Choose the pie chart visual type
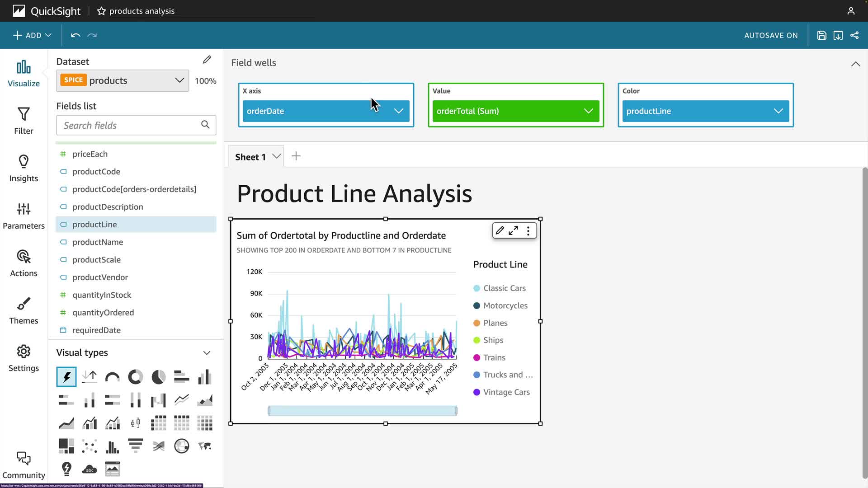The width and height of the screenshot is (868, 488). [158, 377]
